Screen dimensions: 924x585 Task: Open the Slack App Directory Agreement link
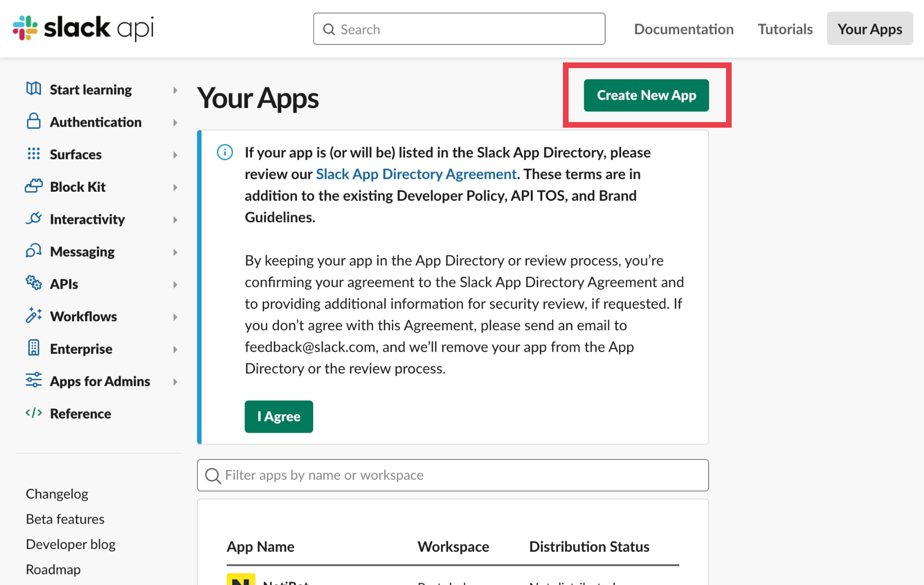point(416,174)
